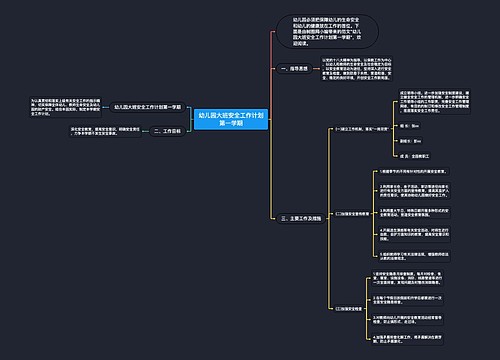
Task: Select the 二、工作目标 branch node
Action: [x=167, y=131]
